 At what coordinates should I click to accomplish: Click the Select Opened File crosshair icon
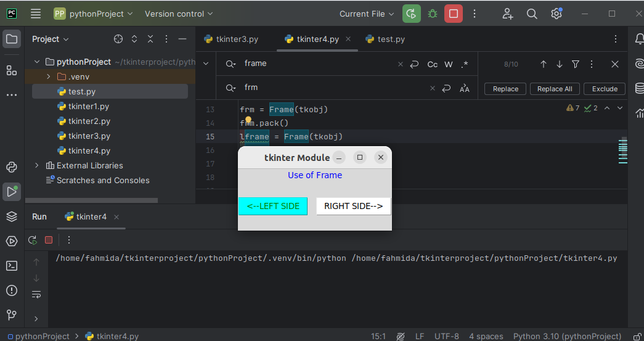(118, 39)
